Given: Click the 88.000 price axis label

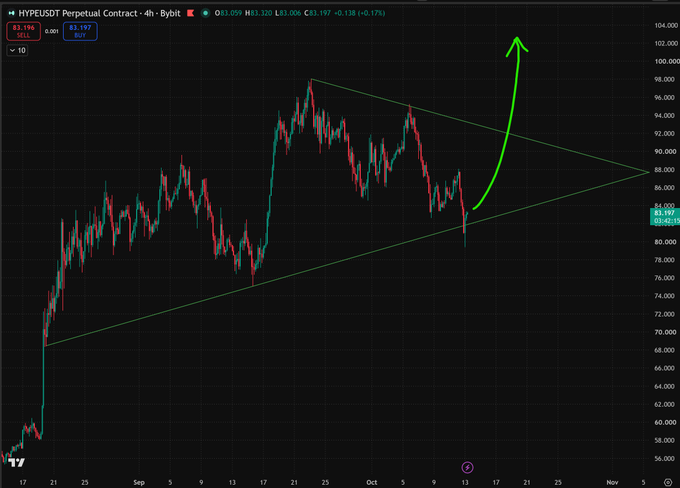Looking at the screenshot, I should [664, 170].
